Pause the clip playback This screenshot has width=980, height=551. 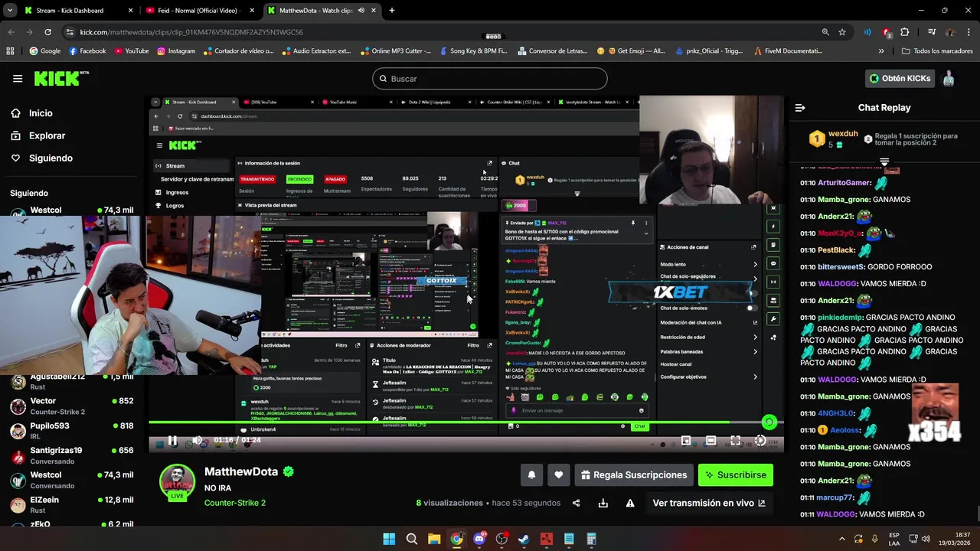click(172, 440)
